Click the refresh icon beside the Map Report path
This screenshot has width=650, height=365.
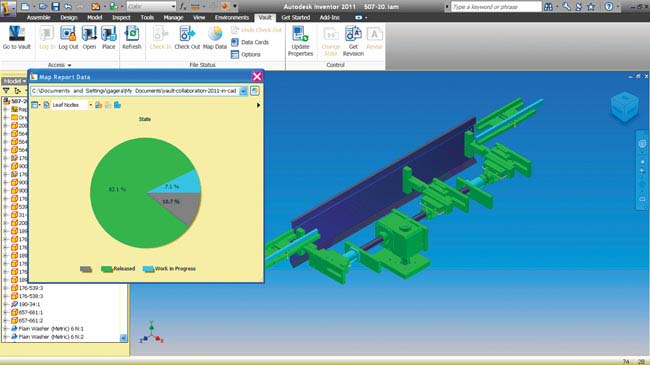point(255,91)
